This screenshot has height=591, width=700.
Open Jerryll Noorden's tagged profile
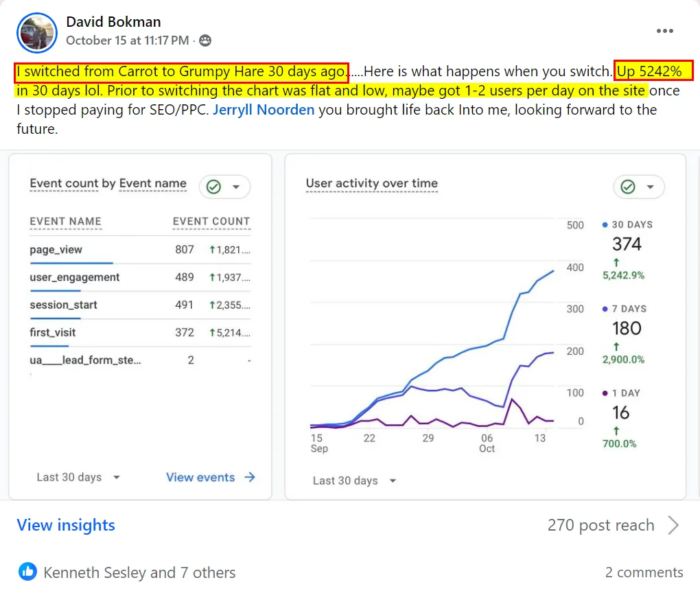tap(264, 110)
